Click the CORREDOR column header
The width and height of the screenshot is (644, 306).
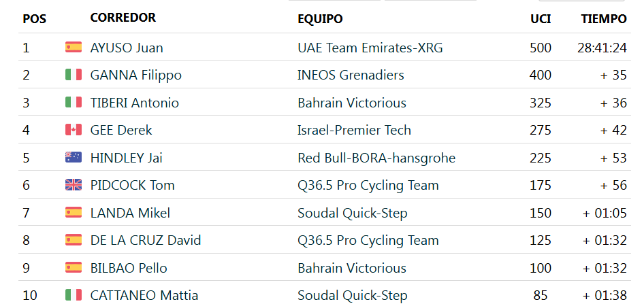pyautogui.click(x=123, y=18)
